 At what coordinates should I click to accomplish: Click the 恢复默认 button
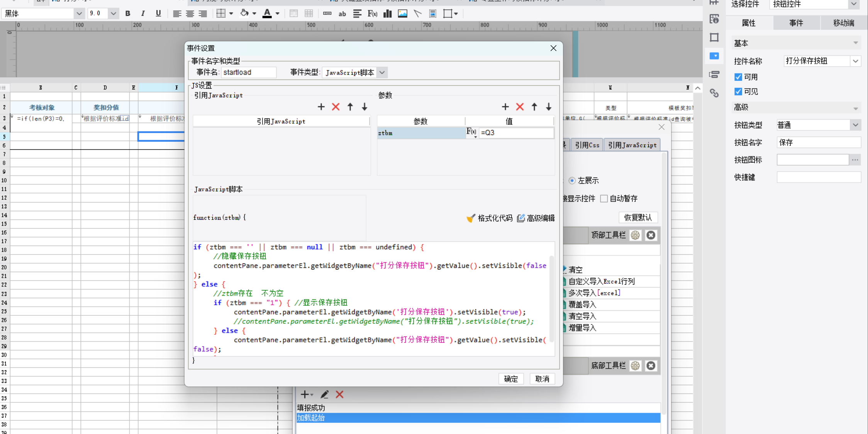click(638, 218)
